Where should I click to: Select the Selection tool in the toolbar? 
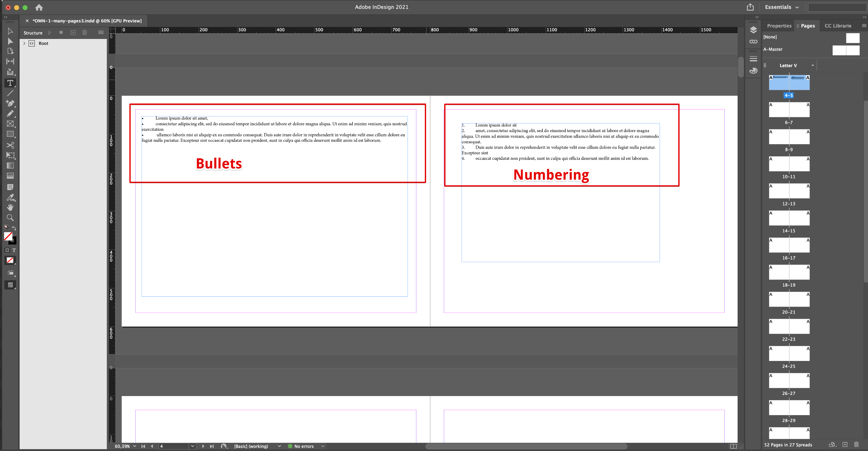[10, 31]
